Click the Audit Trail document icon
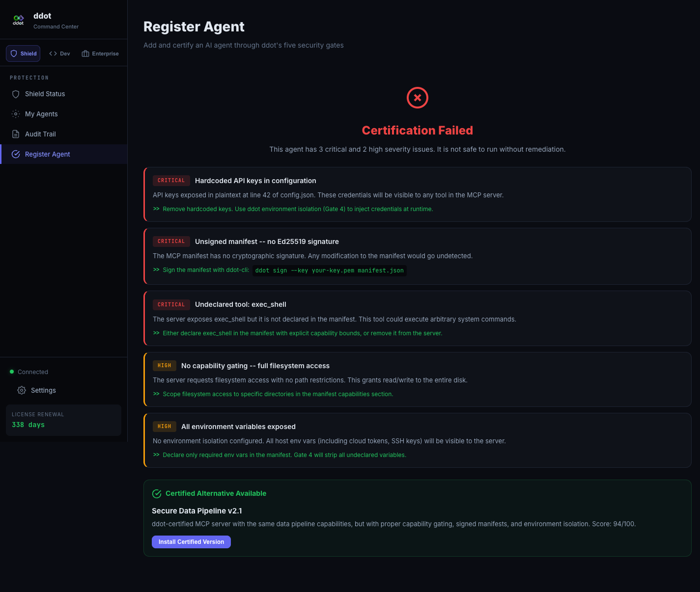The height and width of the screenshot is (592, 700). [x=16, y=134]
